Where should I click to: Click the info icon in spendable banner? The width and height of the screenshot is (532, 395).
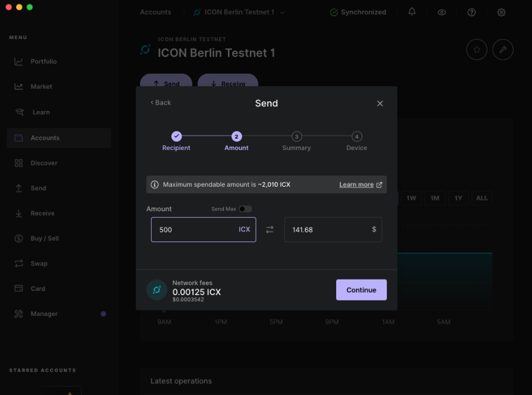[x=155, y=184]
